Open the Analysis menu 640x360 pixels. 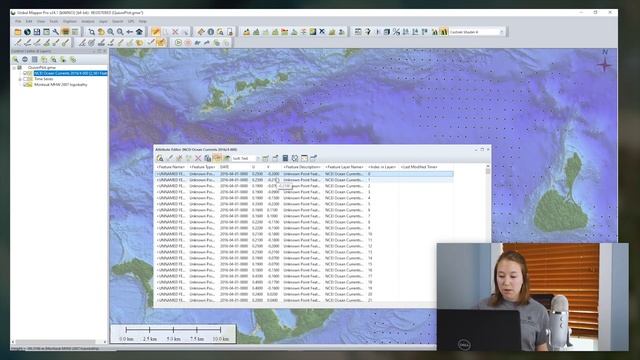(x=88, y=21)
